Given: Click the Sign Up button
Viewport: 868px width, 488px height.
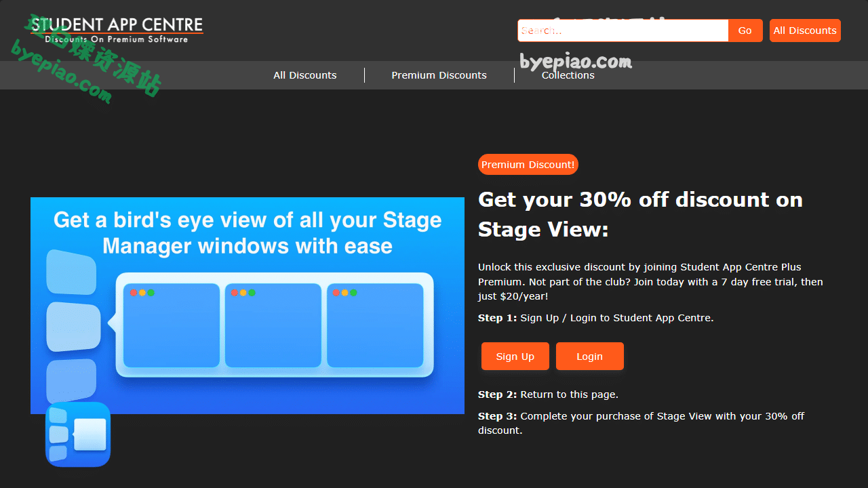Looking at the screenshot, I should [x=515, y=357].
